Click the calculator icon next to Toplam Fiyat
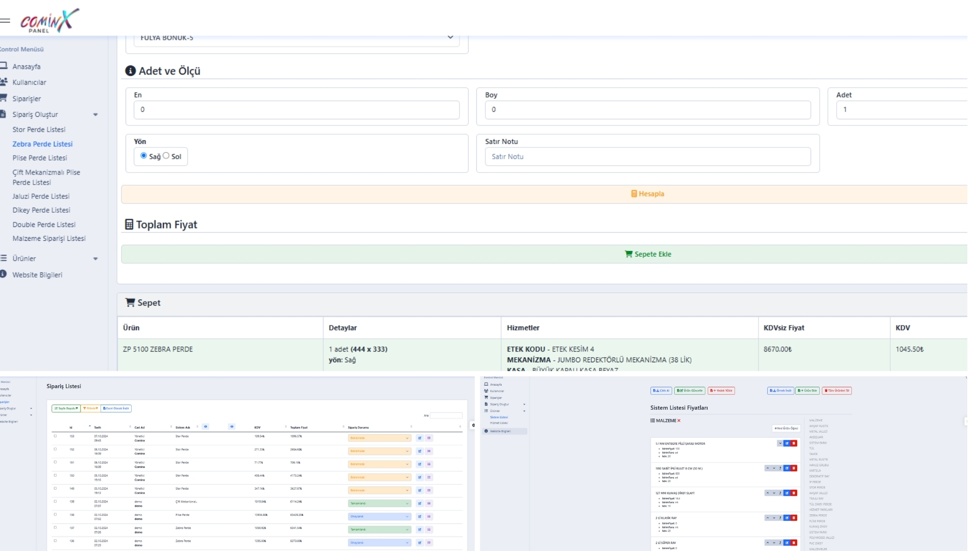 [129, 224]
